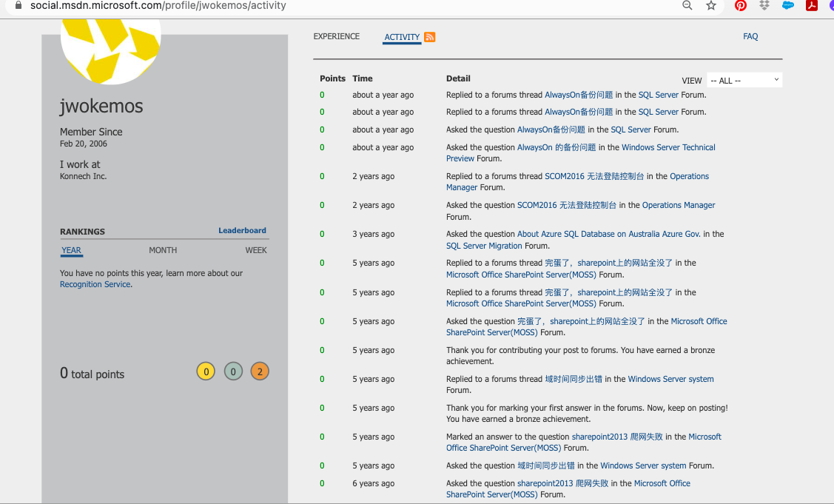Click the jwokemos username heading

pyautogui.click(x=101, y=107)
